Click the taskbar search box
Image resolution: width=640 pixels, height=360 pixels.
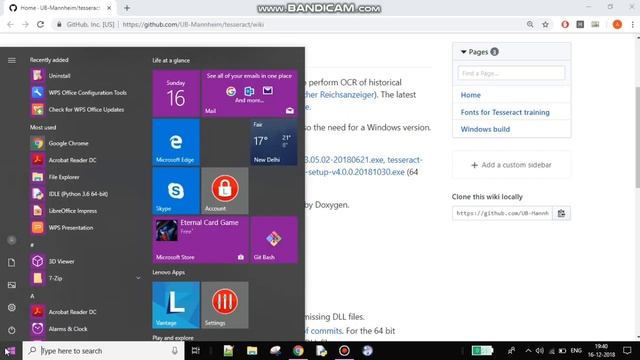103,351
